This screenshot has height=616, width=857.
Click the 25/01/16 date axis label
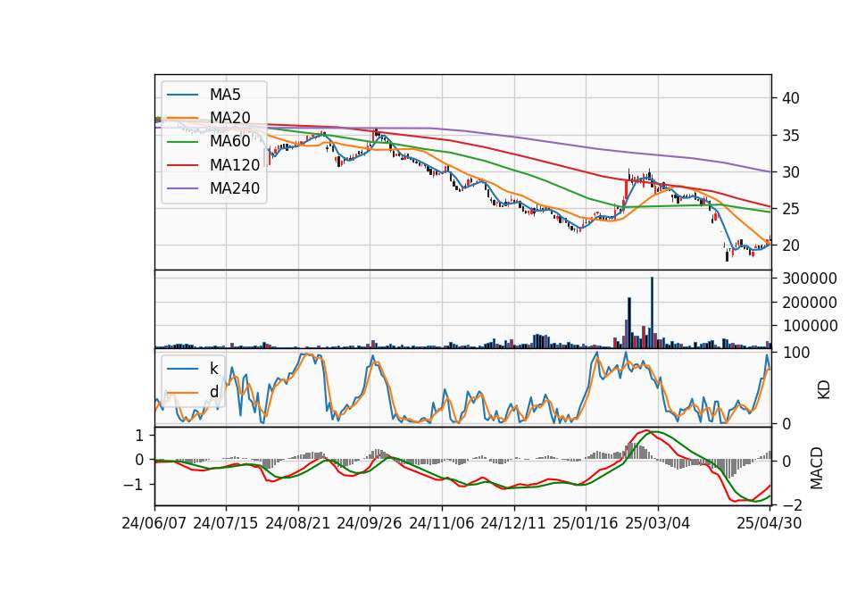(586, 524)
